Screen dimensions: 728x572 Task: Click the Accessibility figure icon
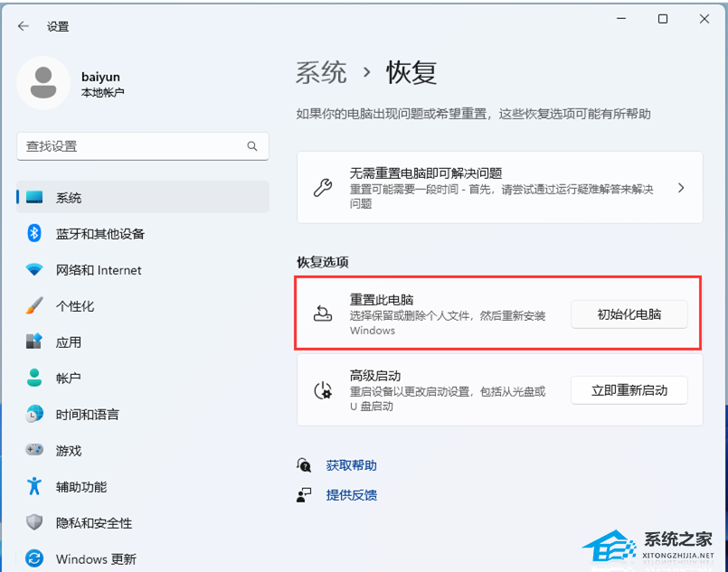[x=33, y=486]
